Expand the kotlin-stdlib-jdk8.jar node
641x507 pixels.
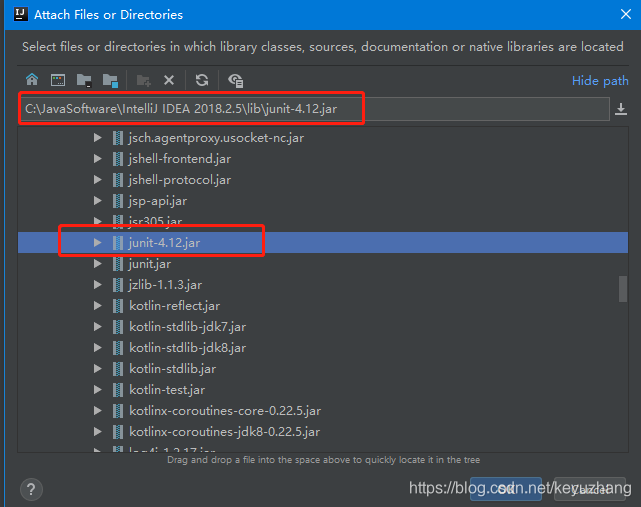(97, 348)
